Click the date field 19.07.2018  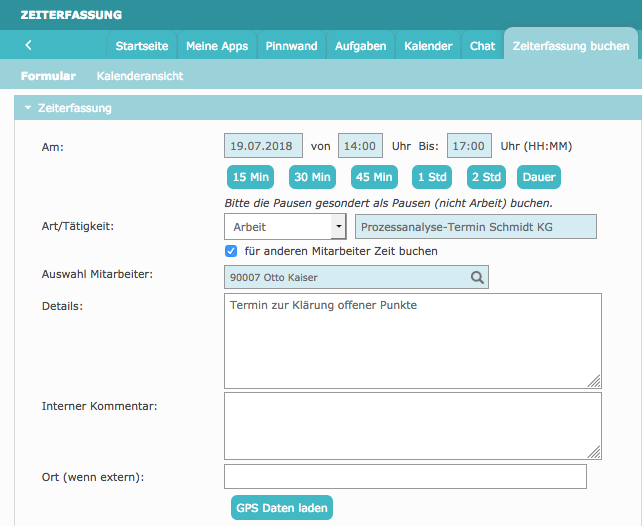263,146
